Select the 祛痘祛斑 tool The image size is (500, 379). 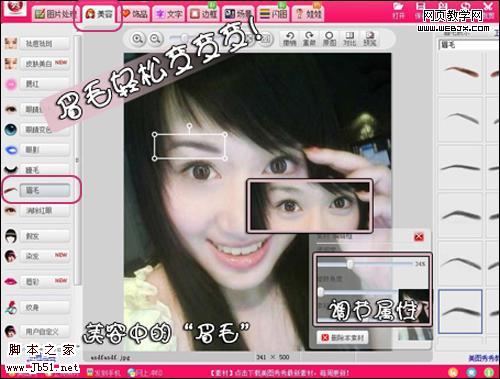[45, 43]
